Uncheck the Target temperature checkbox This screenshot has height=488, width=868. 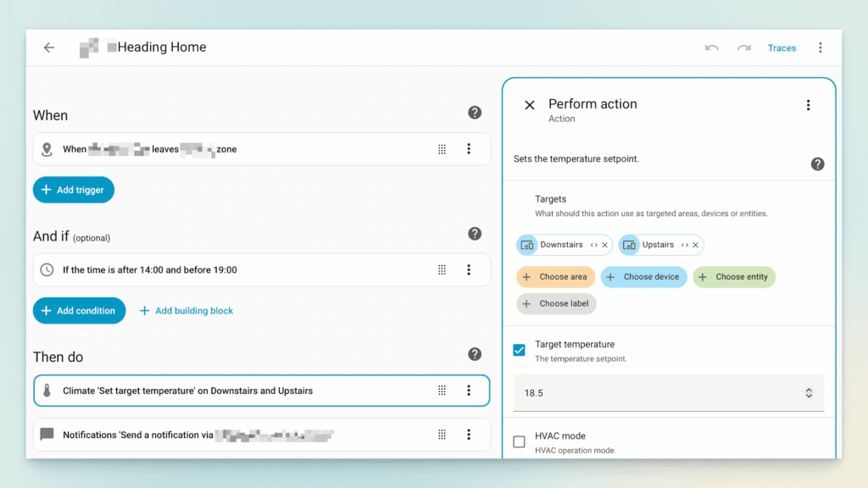519,349
